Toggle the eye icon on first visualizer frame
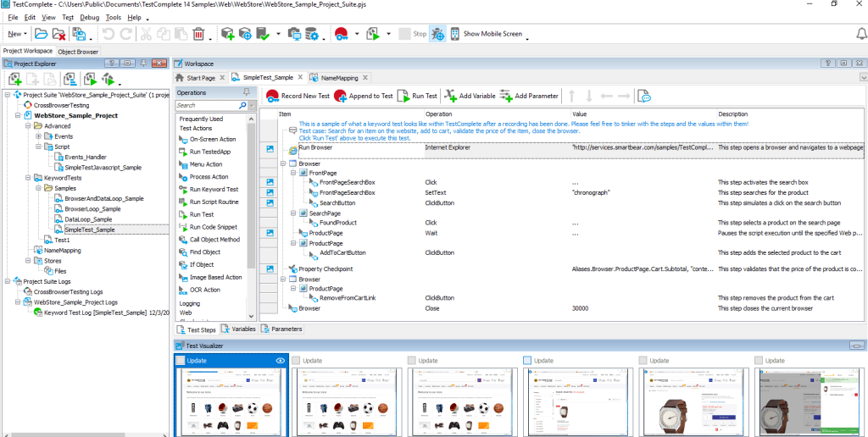Image resolution: width=868 pixels, height=437 pixels. pos(280,360)
